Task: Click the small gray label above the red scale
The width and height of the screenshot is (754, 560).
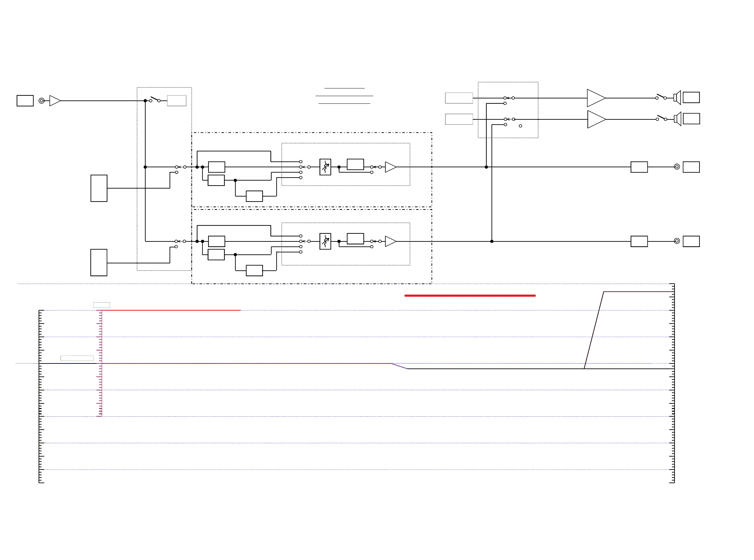Action: 101,305
